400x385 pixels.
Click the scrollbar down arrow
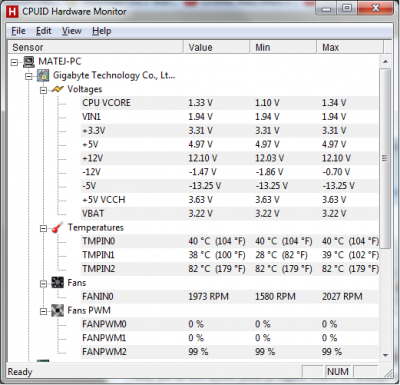point(385,355)
